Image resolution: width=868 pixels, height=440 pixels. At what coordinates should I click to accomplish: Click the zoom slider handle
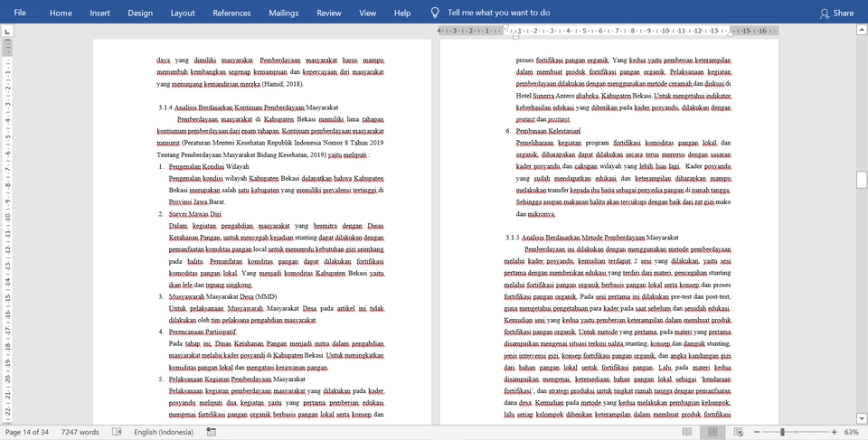782,432
